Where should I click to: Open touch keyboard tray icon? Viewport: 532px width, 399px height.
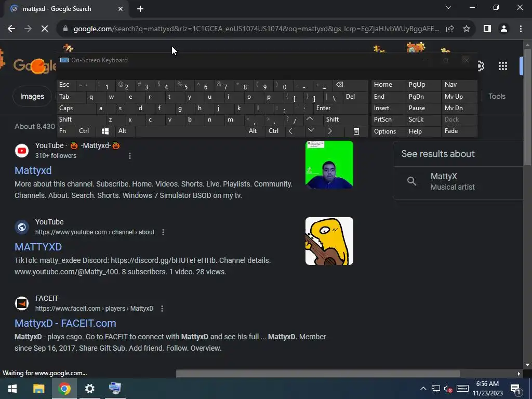point(462,389)
